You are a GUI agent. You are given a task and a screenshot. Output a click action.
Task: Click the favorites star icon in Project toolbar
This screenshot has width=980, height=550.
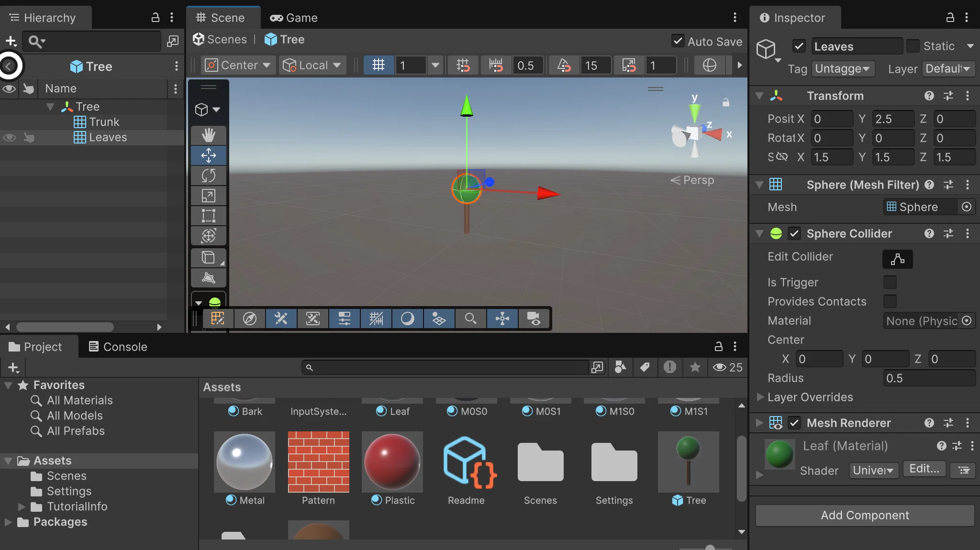point(695,367)
